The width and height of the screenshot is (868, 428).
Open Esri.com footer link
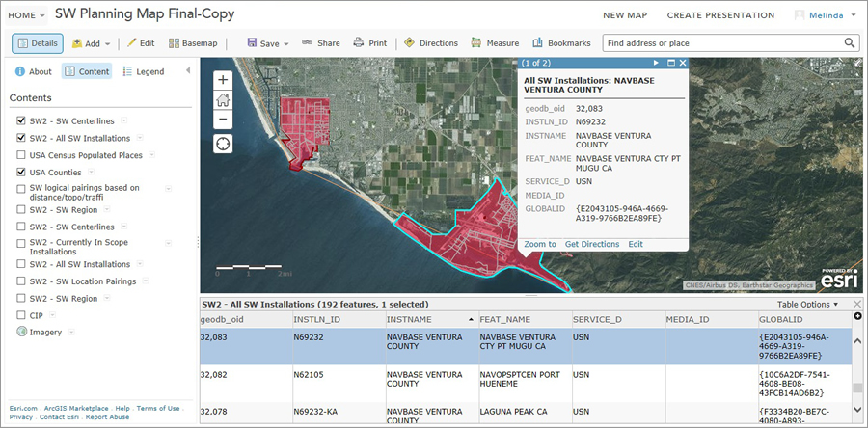pos(23,408)
